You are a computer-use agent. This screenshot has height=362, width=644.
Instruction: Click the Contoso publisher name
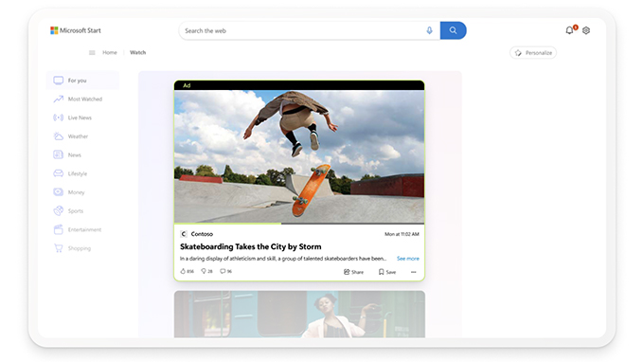click(202, 234)
